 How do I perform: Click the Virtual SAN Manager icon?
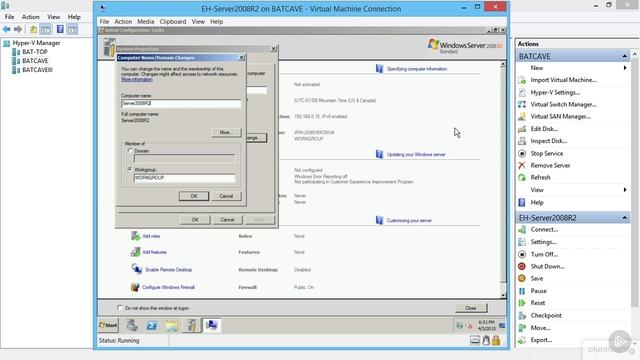[x=522, y=117]
